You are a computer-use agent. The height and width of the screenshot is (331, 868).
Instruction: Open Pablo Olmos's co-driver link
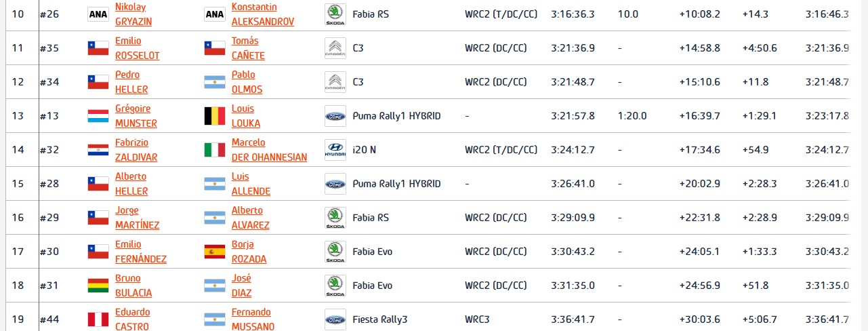click(x=247, y=82)
